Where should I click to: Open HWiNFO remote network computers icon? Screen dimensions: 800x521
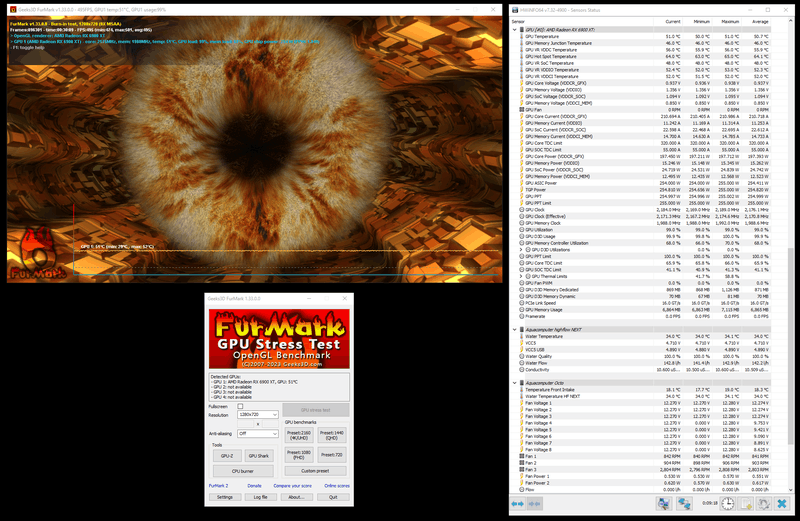[684, 504]
